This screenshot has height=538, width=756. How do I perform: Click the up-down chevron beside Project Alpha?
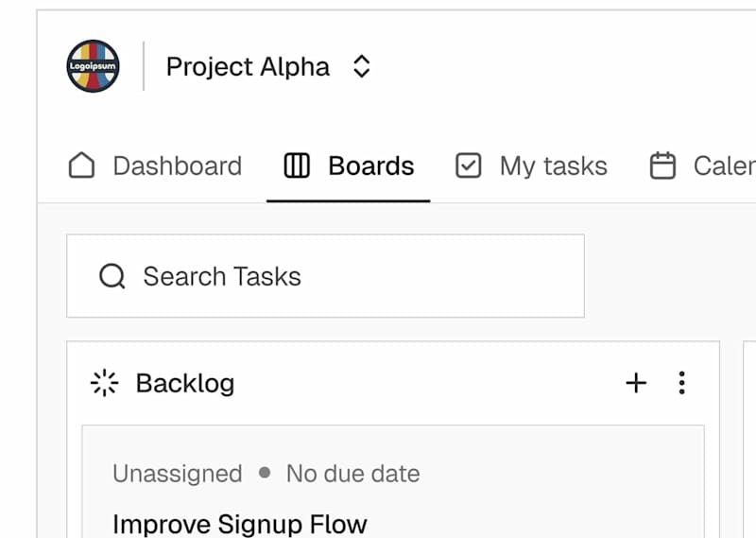(361, 67)
